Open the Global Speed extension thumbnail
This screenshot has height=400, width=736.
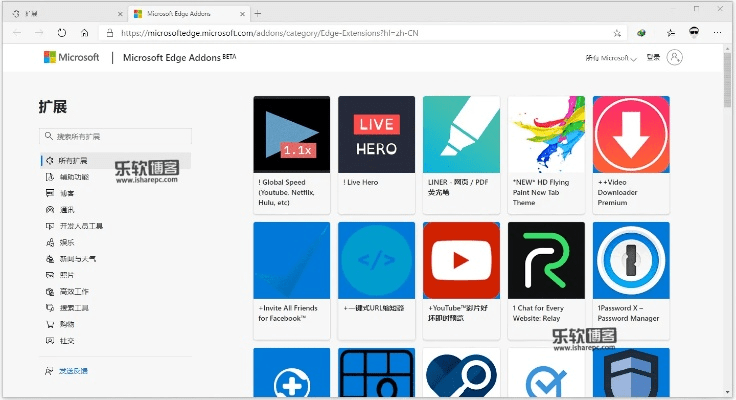[x=292, y=134]
